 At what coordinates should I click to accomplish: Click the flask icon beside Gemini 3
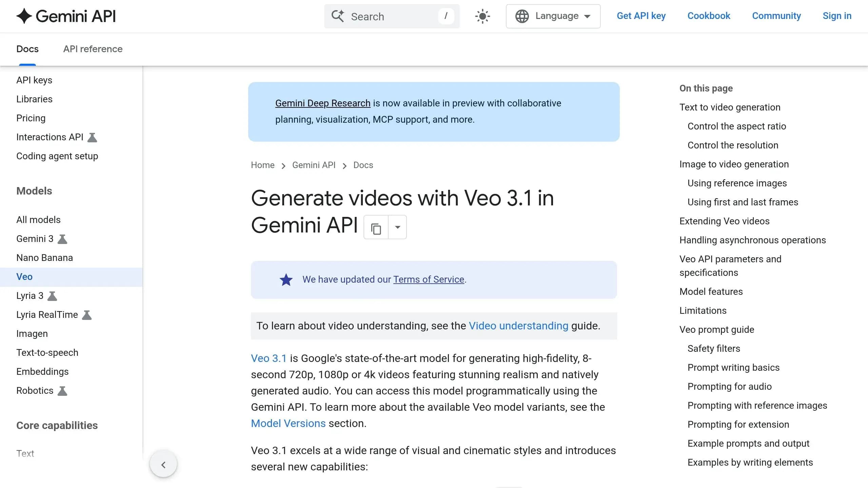click(62, 239)
